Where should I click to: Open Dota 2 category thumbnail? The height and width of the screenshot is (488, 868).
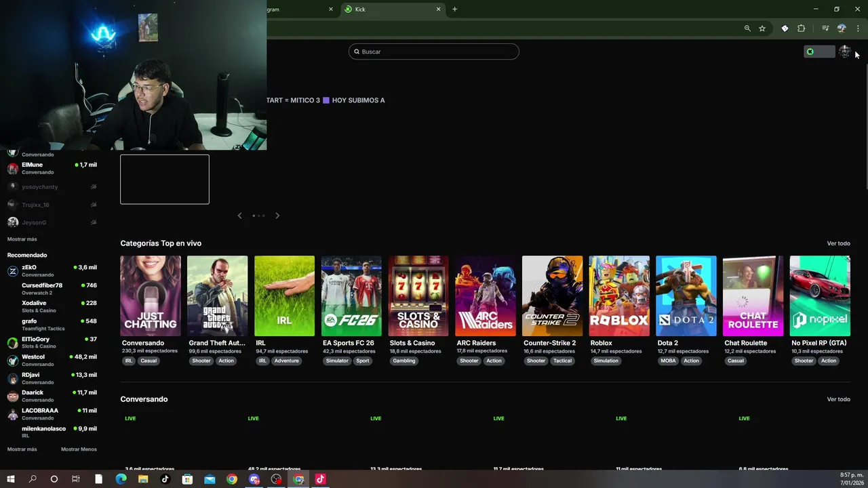tap(686, 296)
